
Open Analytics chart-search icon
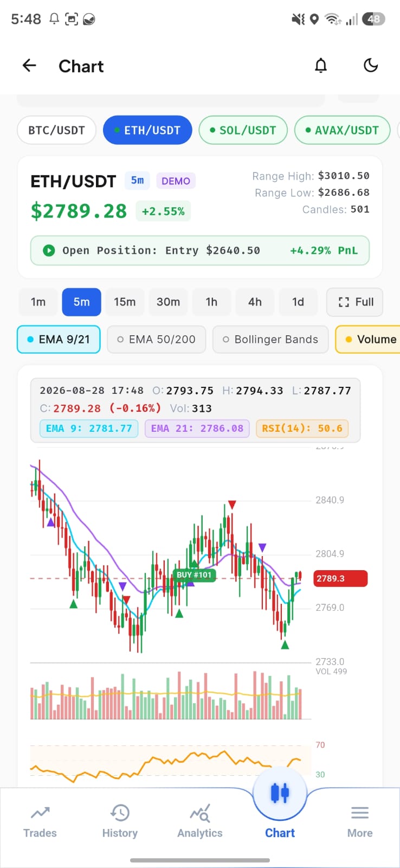click(x=200, y=813)
